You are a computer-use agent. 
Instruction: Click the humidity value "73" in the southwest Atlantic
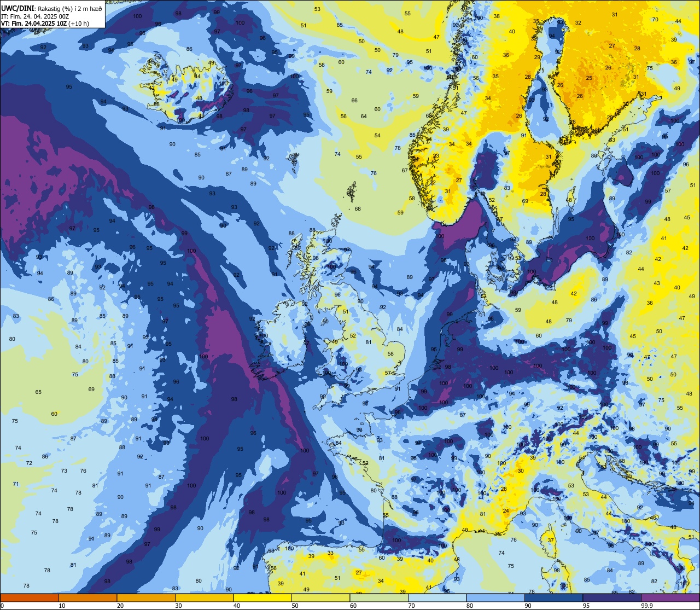[64, 471]
